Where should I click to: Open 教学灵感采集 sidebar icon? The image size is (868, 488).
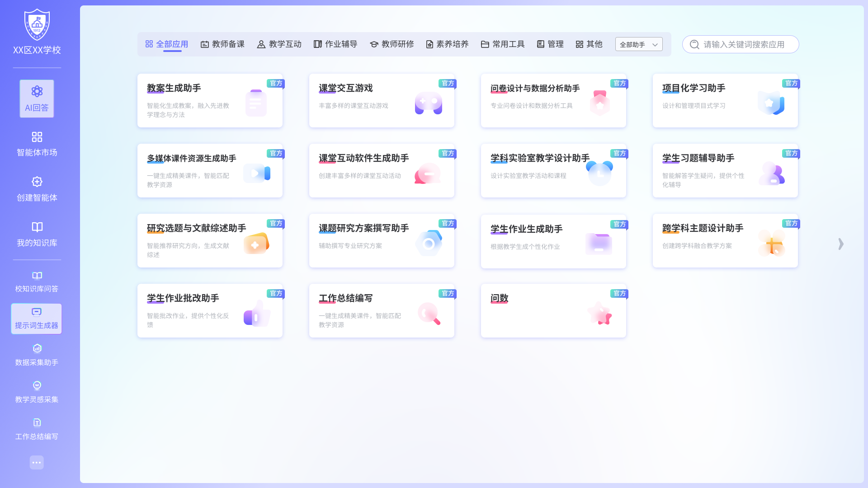[x=37, y=385]
